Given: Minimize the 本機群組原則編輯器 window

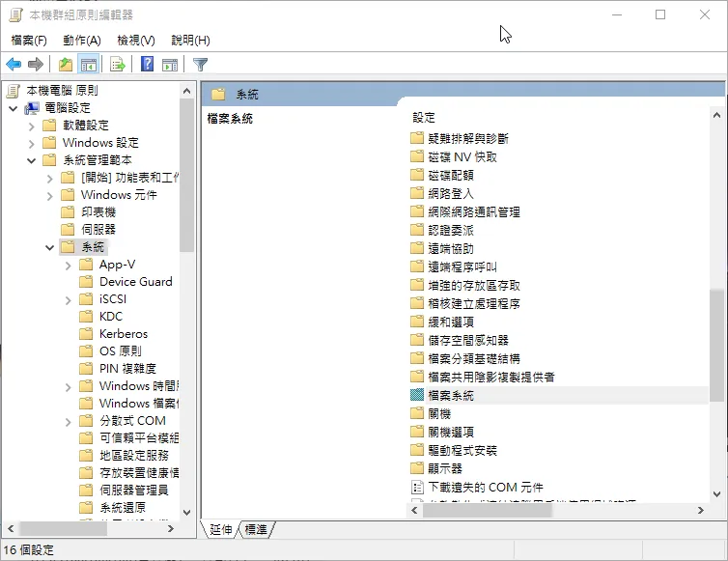Looking at the screenshot, I should 617,14.
